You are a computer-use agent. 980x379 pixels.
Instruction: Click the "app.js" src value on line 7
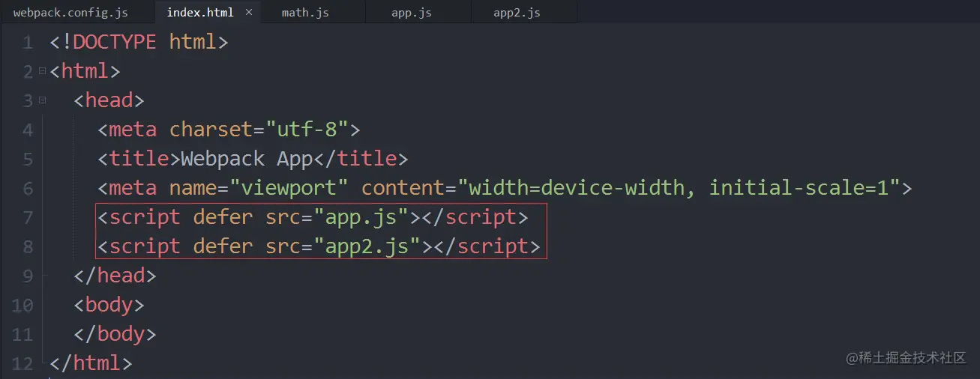pyautogui.click(x=362, y=217)
